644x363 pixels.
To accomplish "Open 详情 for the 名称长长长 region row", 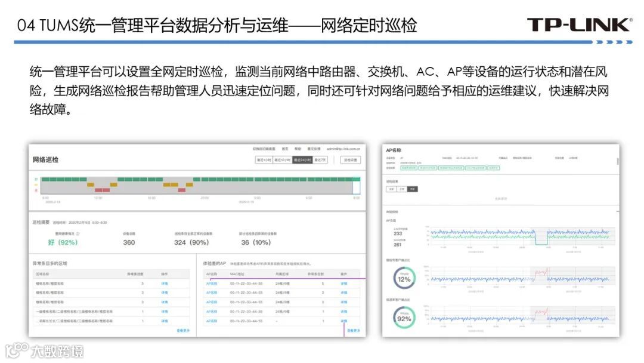I will (x=165, y=321).
